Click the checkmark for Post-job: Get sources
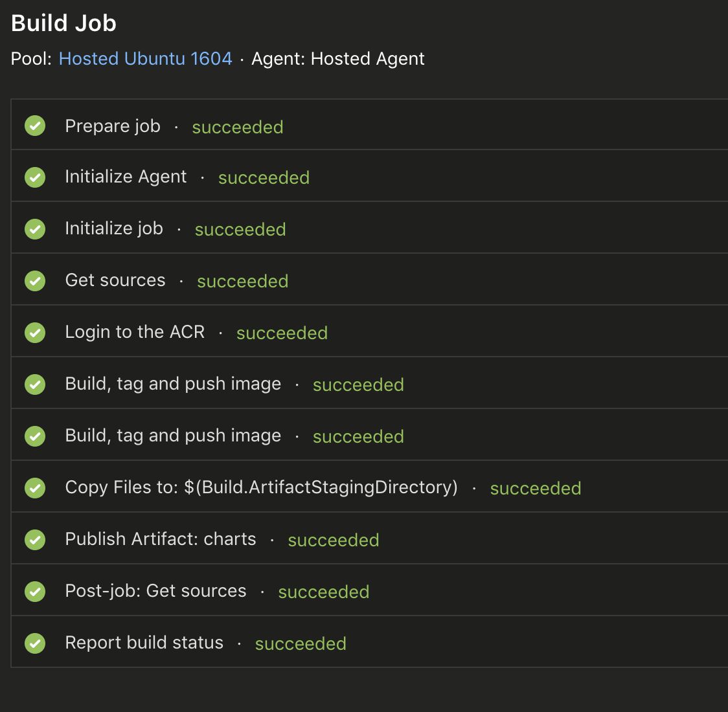Screen dimensions: 728x712 (x=35, y=592)
